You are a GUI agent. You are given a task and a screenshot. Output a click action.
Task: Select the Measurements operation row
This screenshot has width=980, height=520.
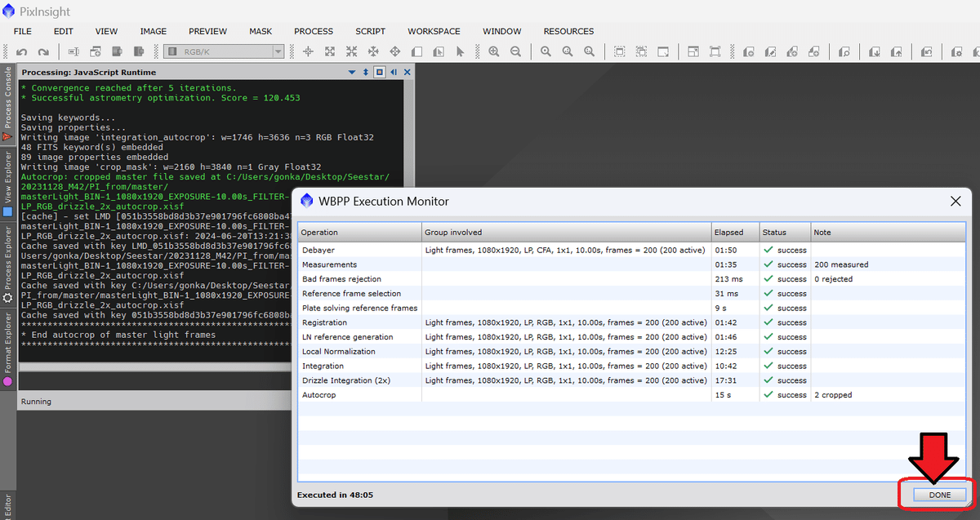pos(631,264)
